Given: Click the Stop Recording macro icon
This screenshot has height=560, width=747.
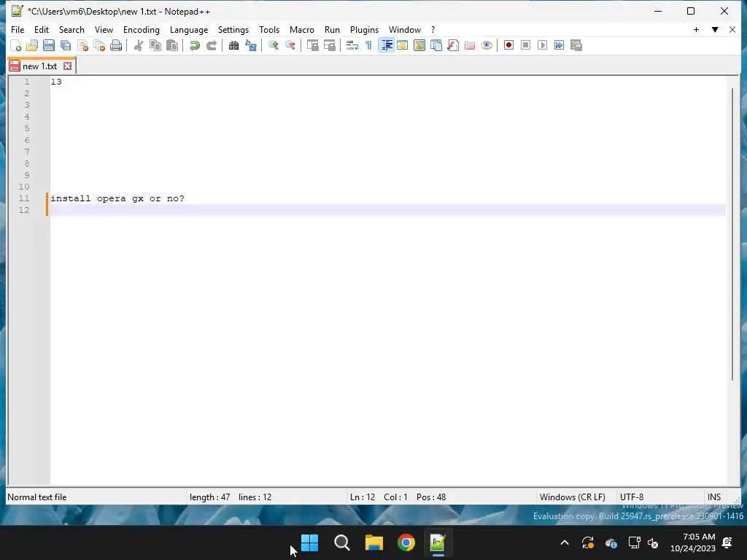Looking at the screenshot, I should click(525, 45).
